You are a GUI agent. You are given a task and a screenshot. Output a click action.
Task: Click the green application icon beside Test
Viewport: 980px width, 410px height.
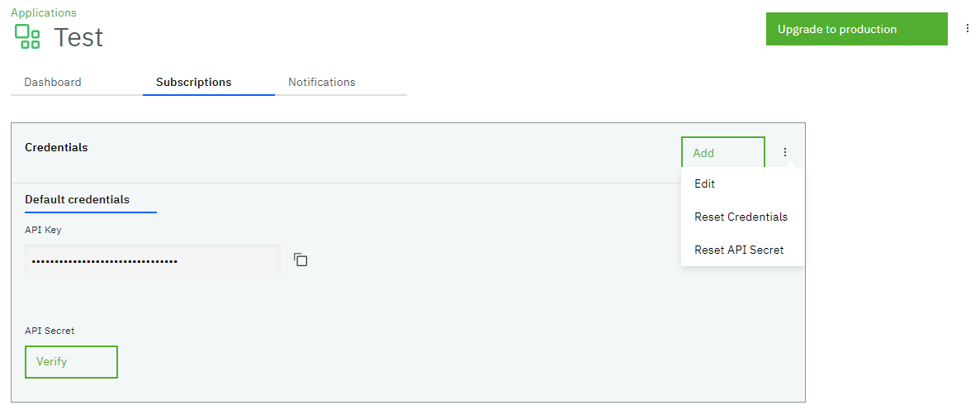tap(27, 36)
